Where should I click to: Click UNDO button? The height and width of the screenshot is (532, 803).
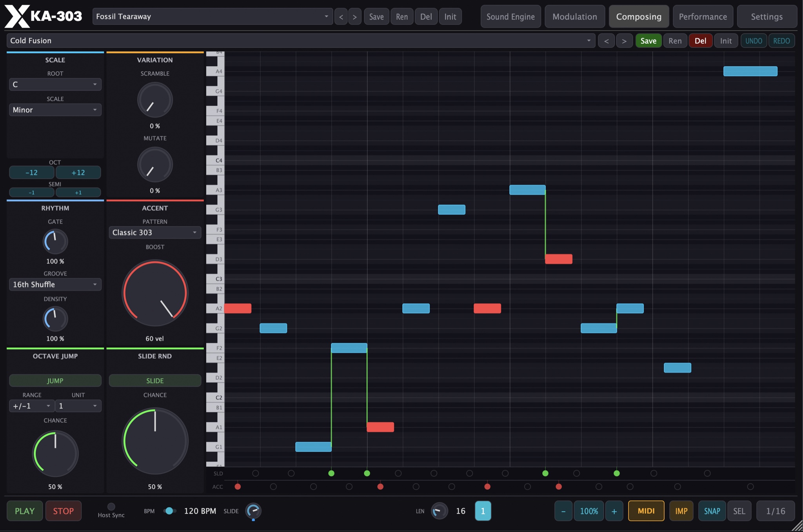click(754, 41)
